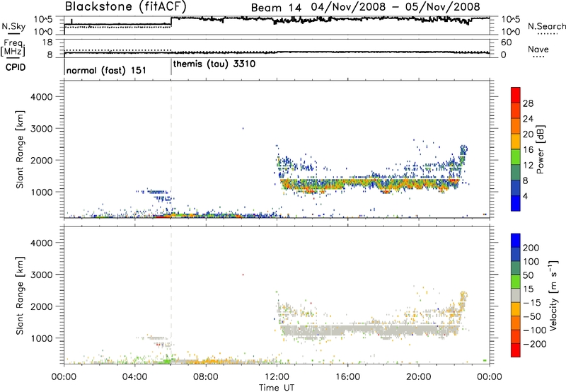
Task: Click the 'normal (fast) 151' CPID text
Action: [106, 70]
